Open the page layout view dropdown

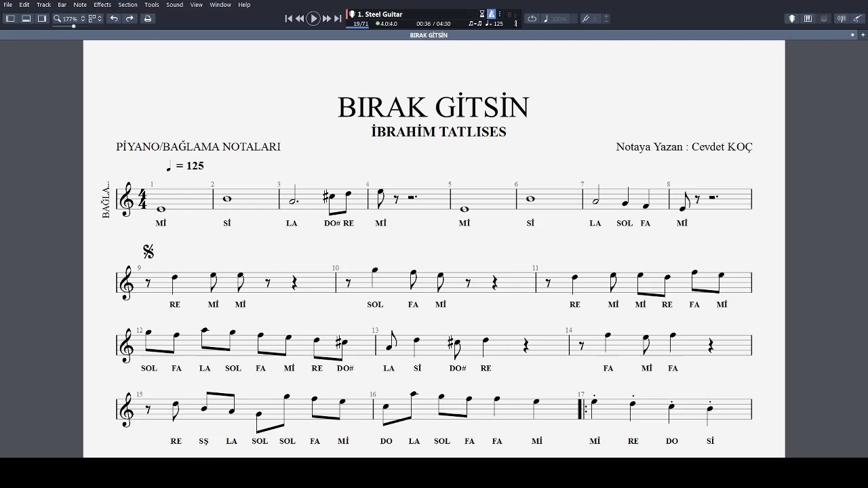[95, 18]
